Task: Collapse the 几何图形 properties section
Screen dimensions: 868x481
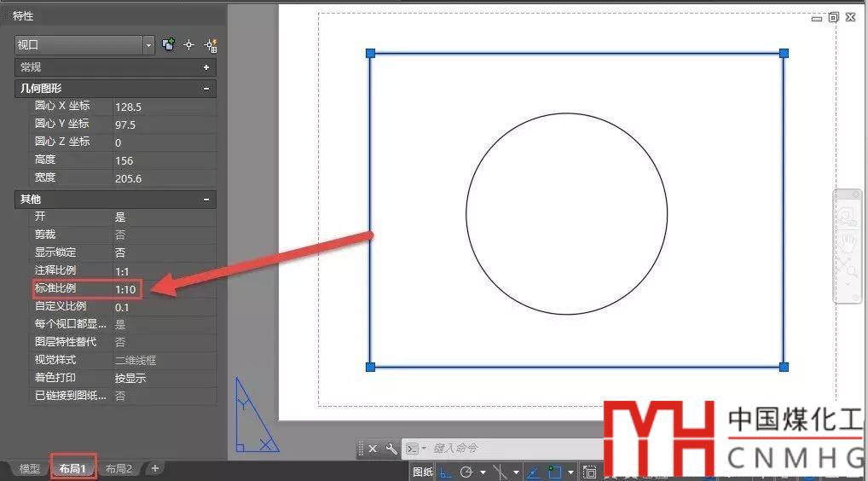Action: [206, 89]
